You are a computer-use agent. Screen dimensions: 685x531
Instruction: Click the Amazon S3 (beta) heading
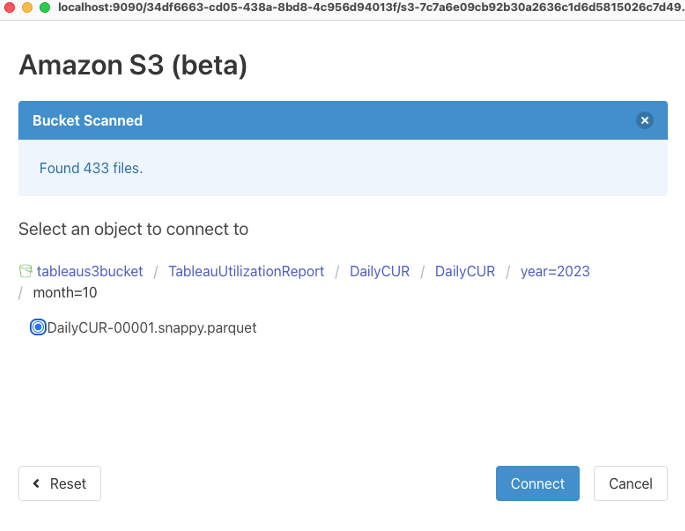coord(133,66)
